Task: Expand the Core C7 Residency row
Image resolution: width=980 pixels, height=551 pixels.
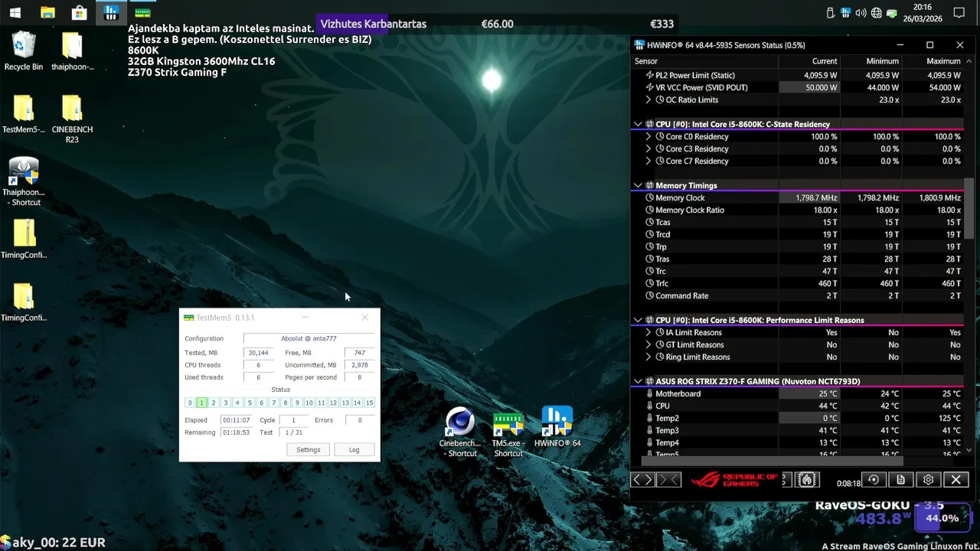Action: [x=648, y=161]
